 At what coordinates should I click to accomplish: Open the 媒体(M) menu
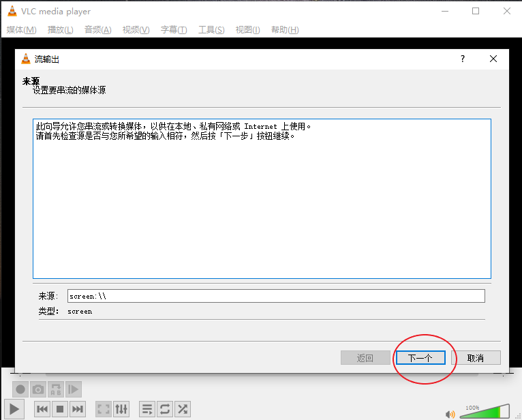[x=21, y=29]
